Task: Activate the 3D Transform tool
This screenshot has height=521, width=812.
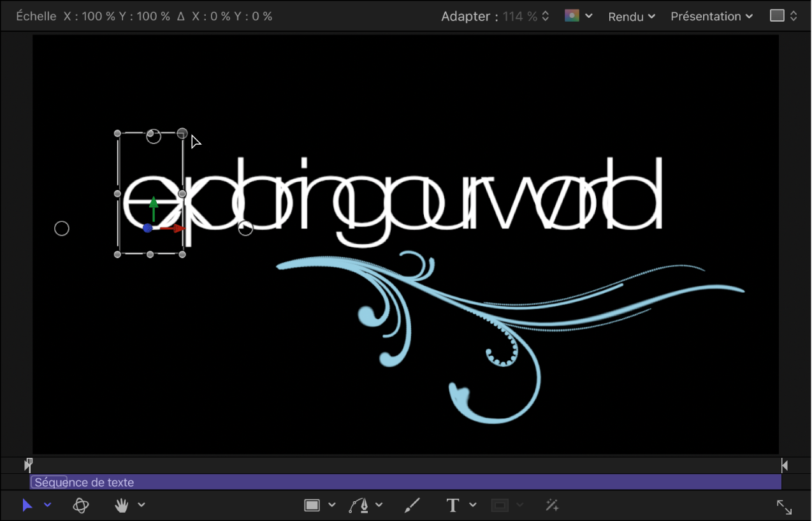Action: (x=81, y=506)
